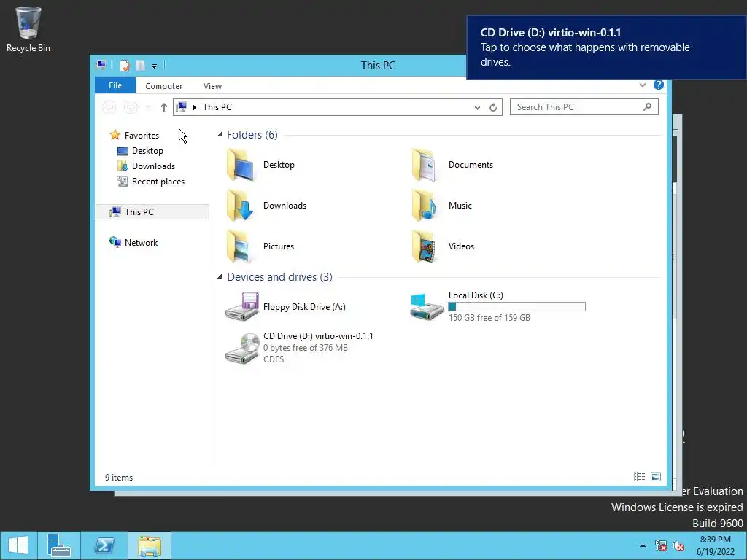
Task: Collapse the Devices and drives (3) group
Action: [x=220, y=276]
